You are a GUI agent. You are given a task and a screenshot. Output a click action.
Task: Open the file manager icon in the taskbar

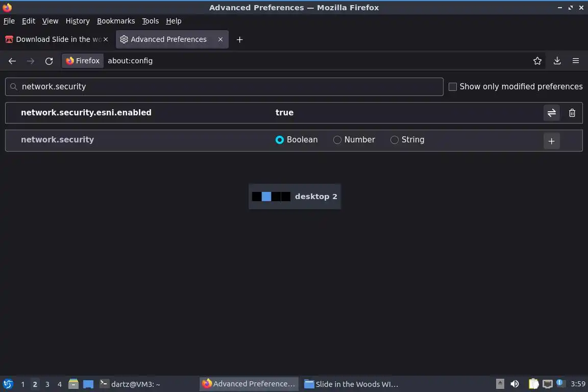(73, 384)
